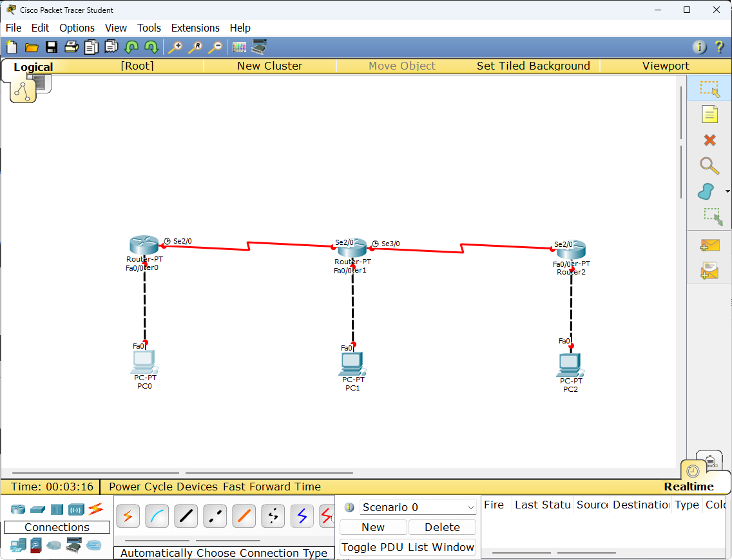Pick the light blue console cable
The width and height of the screenshot is (732, 560).
coord(157,516)
